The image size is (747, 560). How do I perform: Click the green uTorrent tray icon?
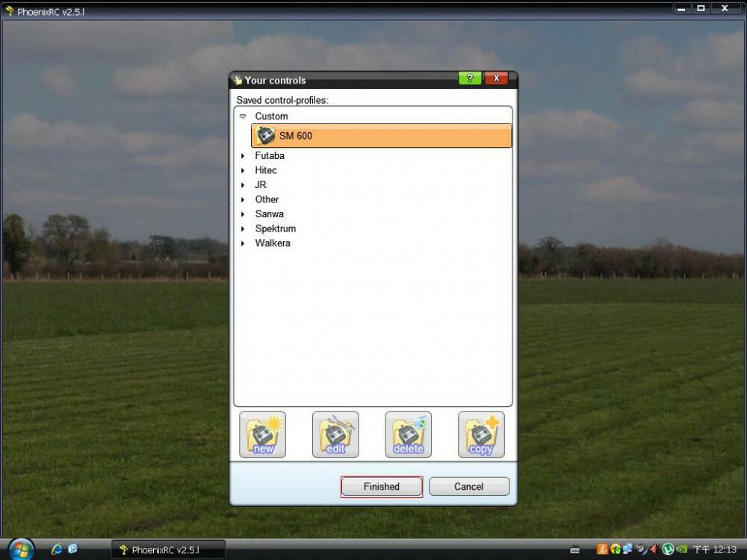(667, 550)
